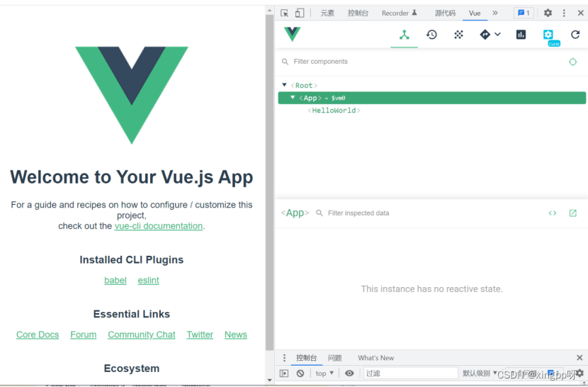Switch to the 源代码 tab
This screenshot has height=387, width=588.
coord(445,13)
